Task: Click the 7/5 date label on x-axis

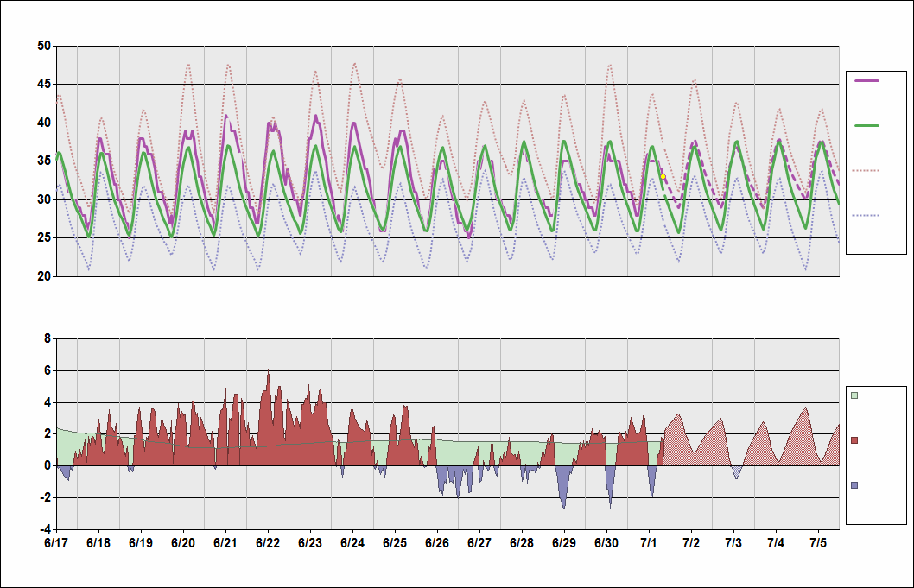Action: pos(818,543)
